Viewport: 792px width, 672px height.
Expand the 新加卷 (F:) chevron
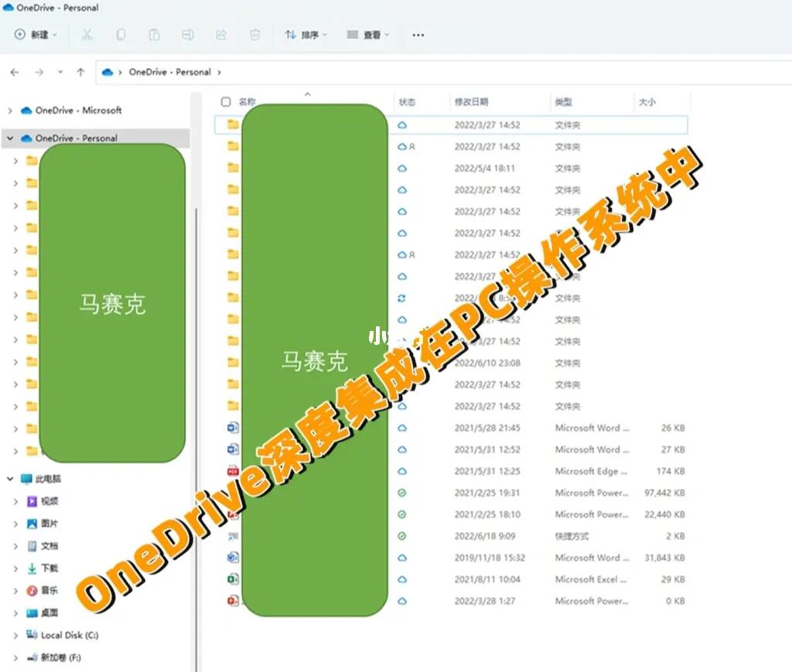click(15, 657)
